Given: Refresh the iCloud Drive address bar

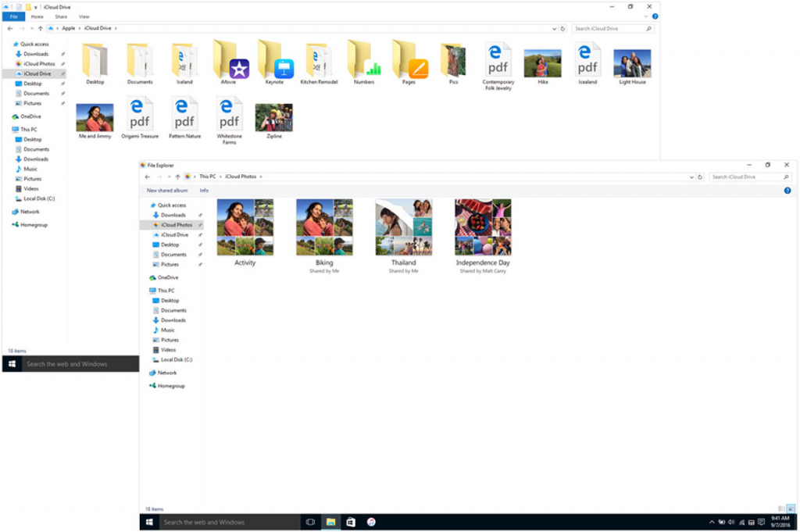Looking at the screenshot, I should pyautogui.click(x=562, y=28).
